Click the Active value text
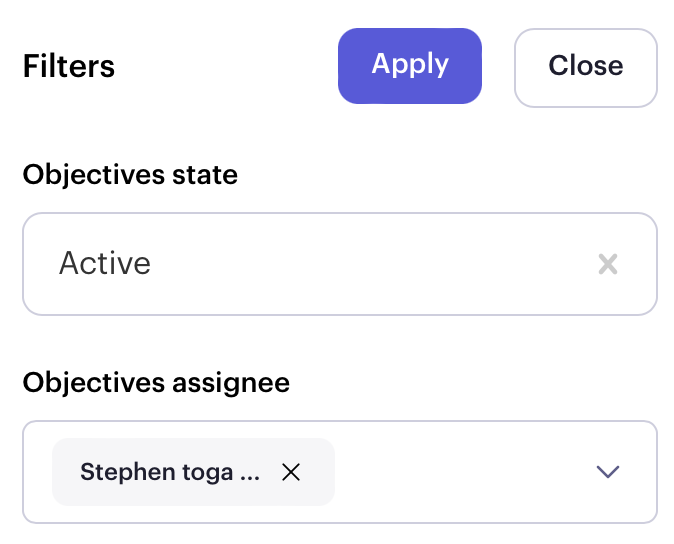674x544 pixels. pyautogui.click(x=105, y=263)
